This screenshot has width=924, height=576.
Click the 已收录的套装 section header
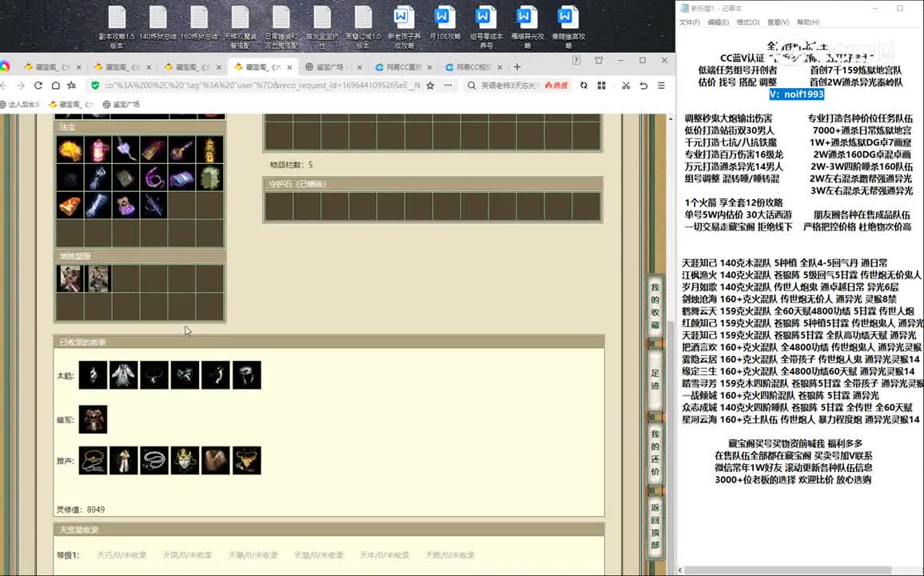[x=329, y=342]
